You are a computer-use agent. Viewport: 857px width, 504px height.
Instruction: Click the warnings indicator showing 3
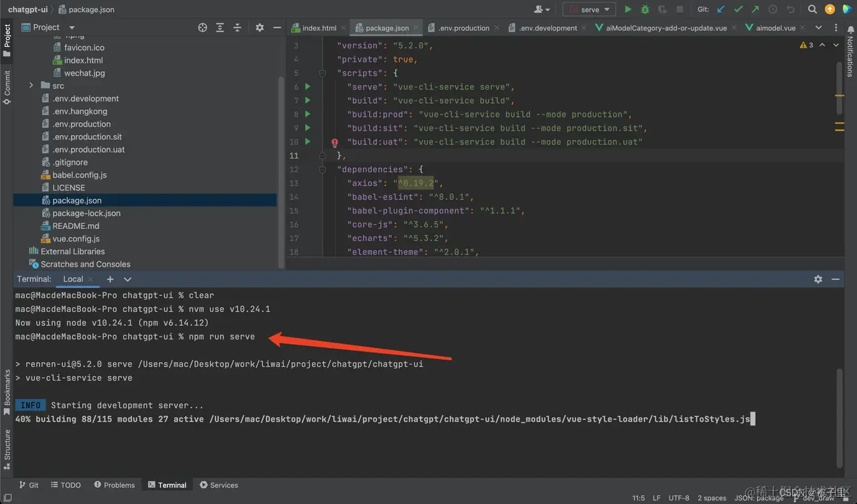click(806, 45)
